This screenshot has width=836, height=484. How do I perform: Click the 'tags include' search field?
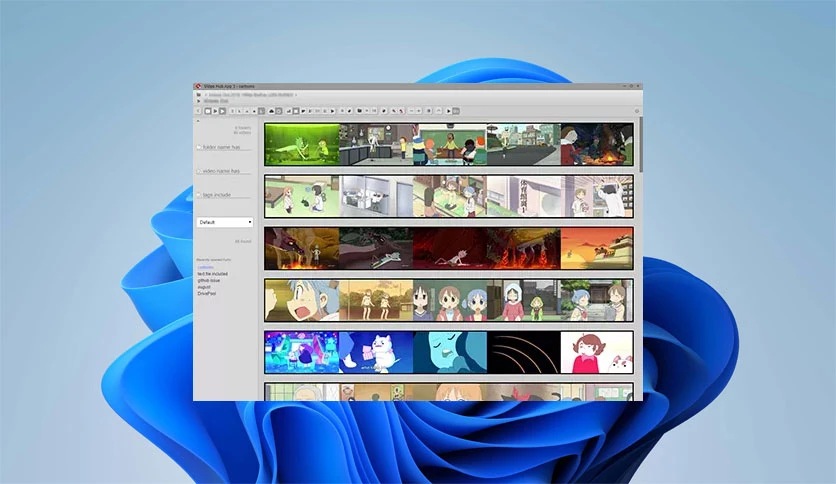point(227,195)
